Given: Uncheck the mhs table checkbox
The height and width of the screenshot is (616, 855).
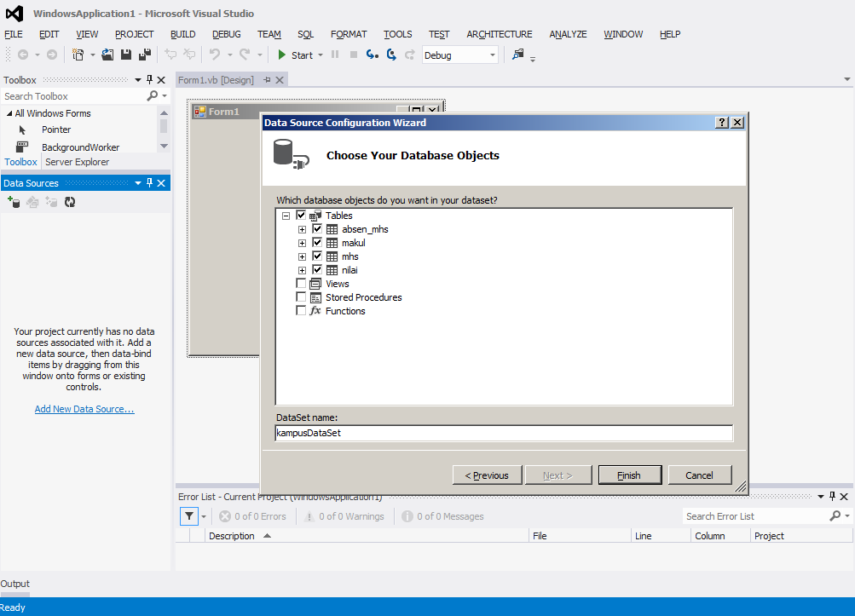Looking at the screenshot, I should (x=317, y=256).
